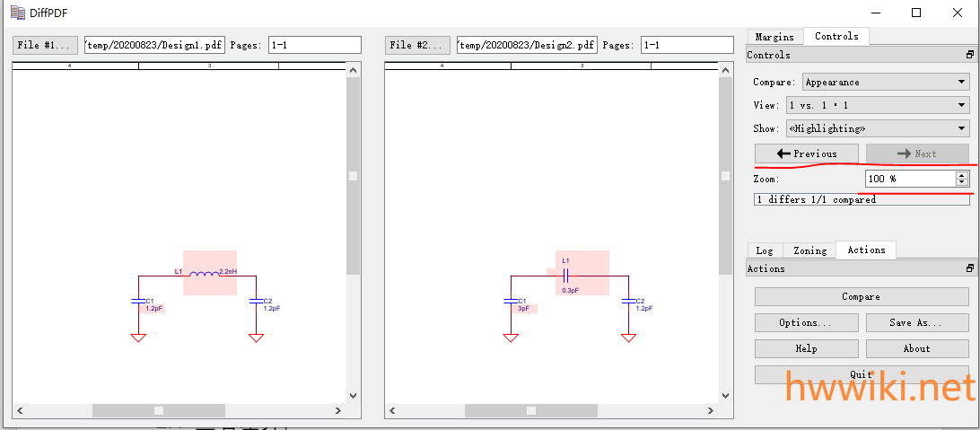Increase zoom with the spinner up arrow
Image resolution: width=980 pixels, height=430 pixels.
[962, 176]
